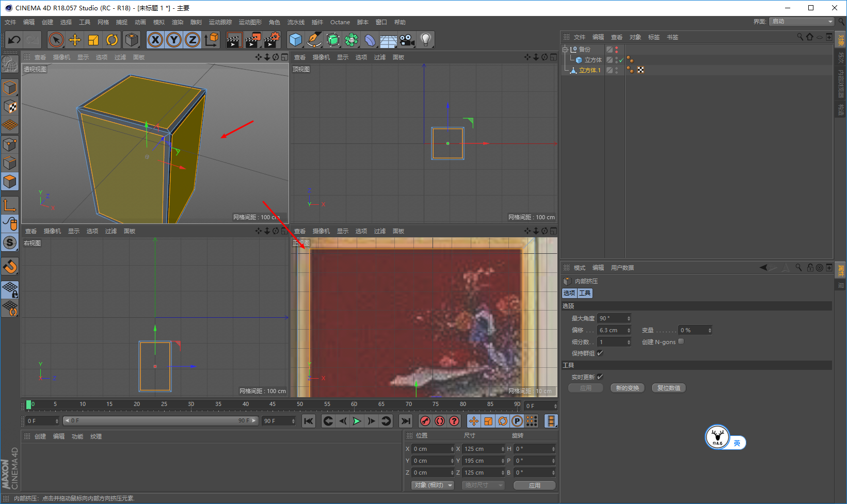Open the 对象 (相对) dropdown
The height and width of the screenshot is (504, 847).
(433, 485)
